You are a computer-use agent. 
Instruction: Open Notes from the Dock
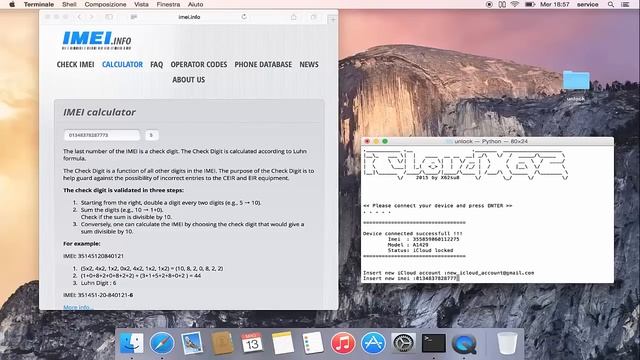click(x=282, y=343)
